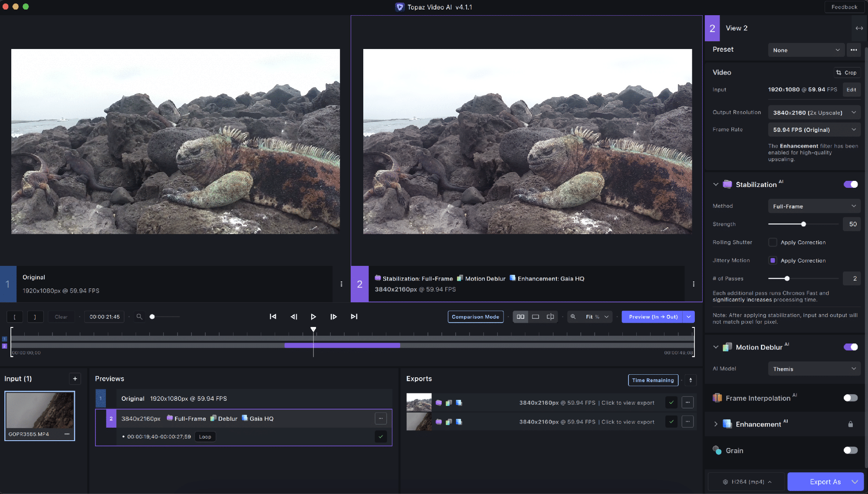Check Rolling Shutter Apply Correction
Viewport: 868px width, 494px height.
pos(773,242)
